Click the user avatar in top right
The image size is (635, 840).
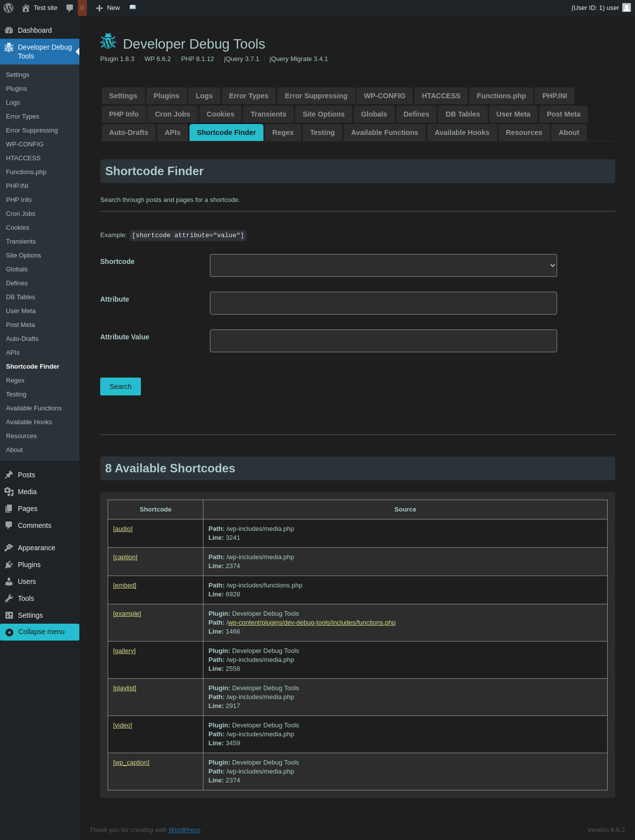[x=626, y=8]
